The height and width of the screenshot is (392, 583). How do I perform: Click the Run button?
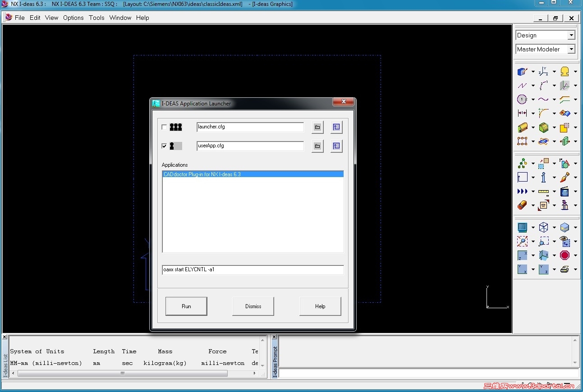[x=186, y=306]
